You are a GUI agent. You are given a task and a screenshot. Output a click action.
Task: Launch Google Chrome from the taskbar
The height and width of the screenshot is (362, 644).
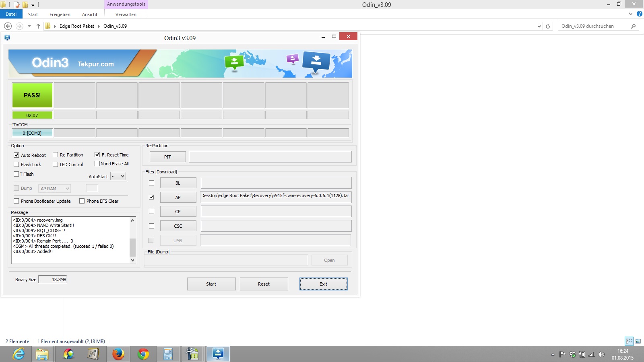[x=143, y=354]
